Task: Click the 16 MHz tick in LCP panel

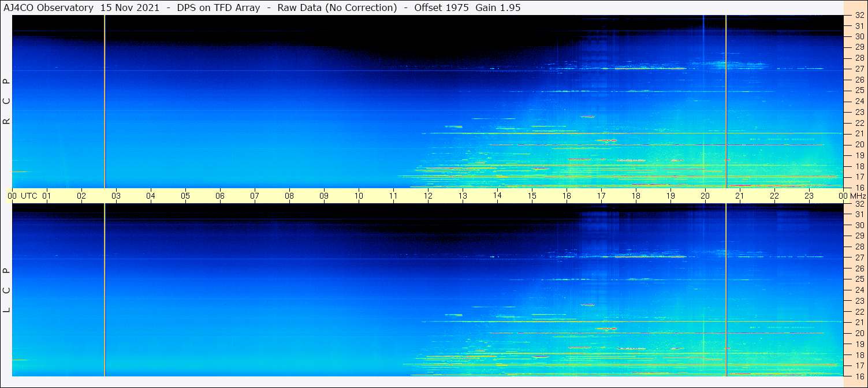Action: click(x=859, y=376)
